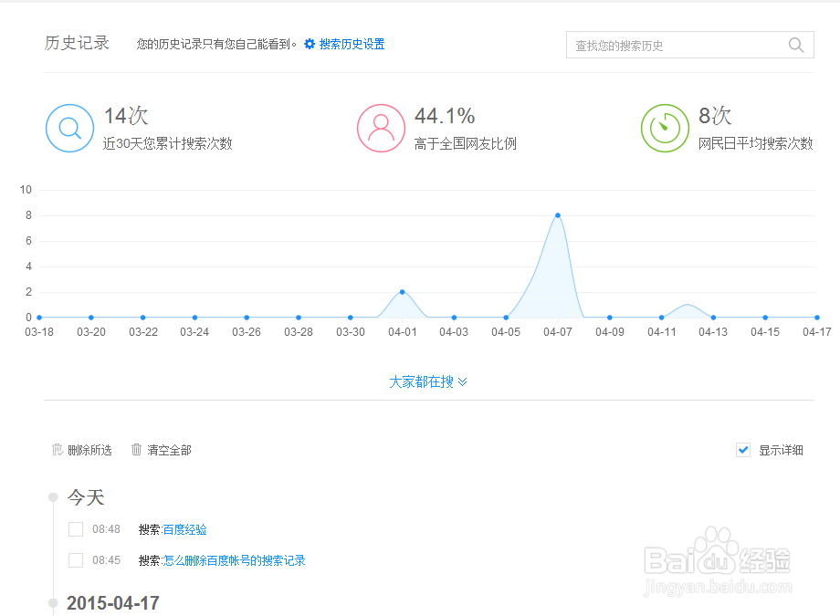Screen dimensions: 840x616
Task: Toggle the 显示详细 checkbox
Action: pos(743,450)
